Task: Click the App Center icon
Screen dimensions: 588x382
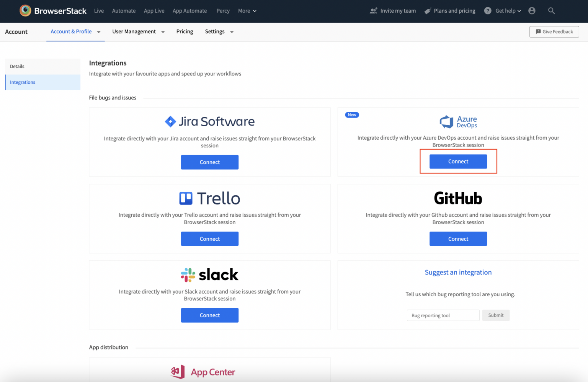Action: pos(177,372)
